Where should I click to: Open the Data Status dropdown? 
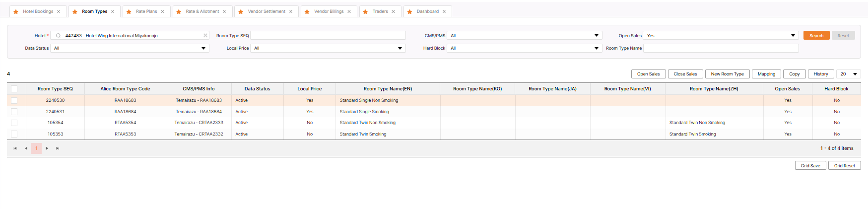click(x=130, y=48)
